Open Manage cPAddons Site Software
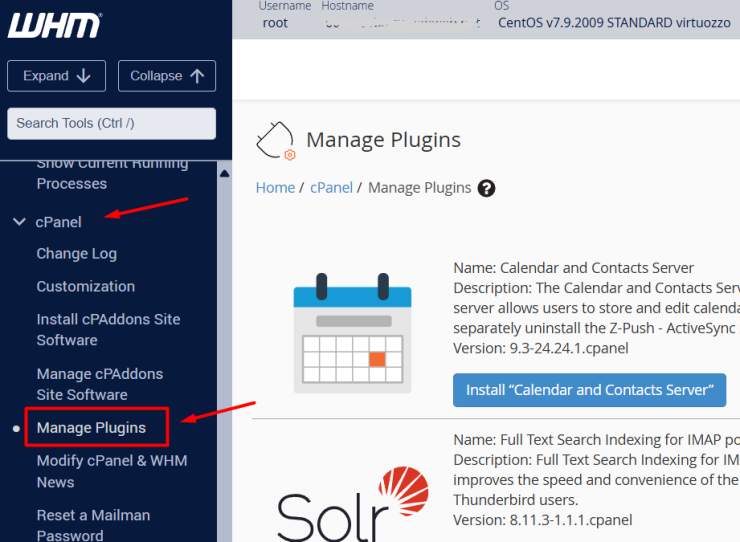The width and height of the screenshot is (740, 542). [x=100, y=384]
